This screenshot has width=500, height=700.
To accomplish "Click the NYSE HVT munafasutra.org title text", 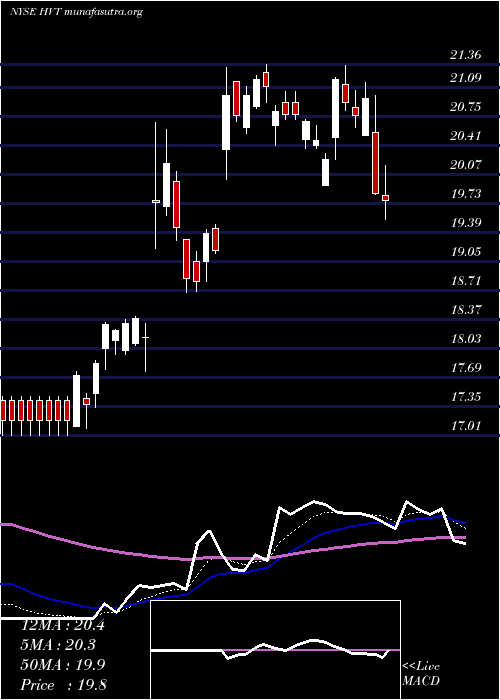I will (x=76, y=12).
